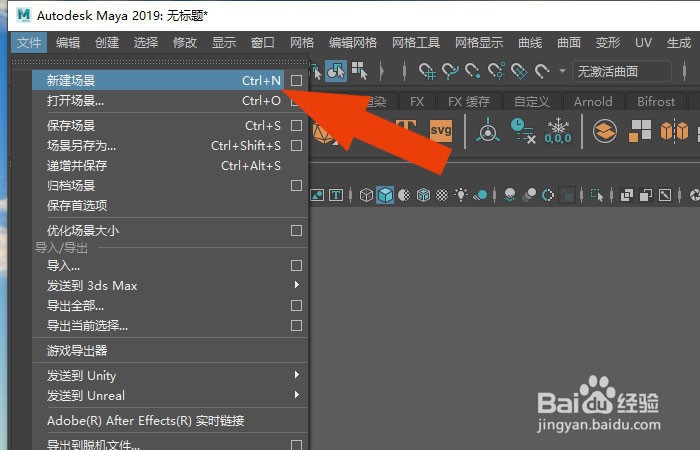Click the SVG shelf tool icon
700x450 pixels.
(x=441, y=130)
